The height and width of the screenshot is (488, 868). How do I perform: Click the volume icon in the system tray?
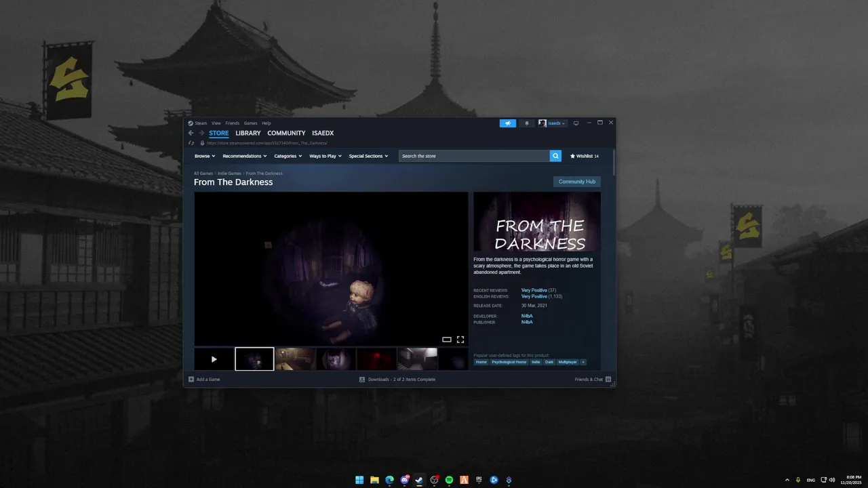[x=832, y=480]
